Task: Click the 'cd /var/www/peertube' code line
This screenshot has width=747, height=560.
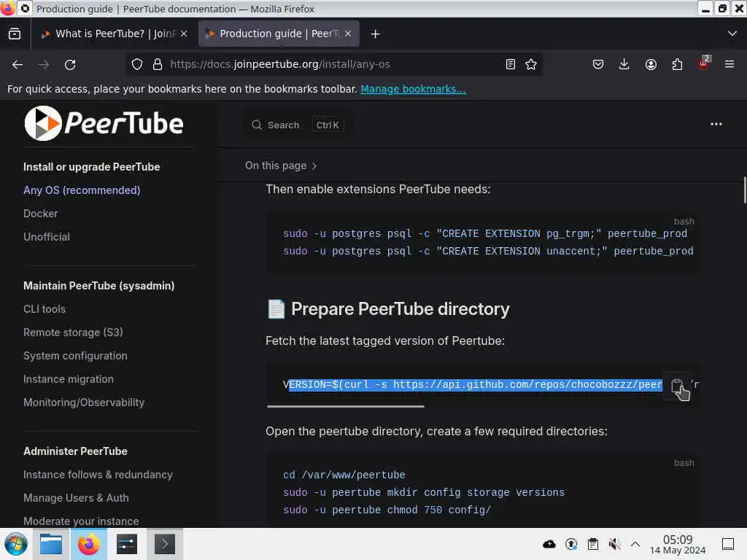Action: 344,475
